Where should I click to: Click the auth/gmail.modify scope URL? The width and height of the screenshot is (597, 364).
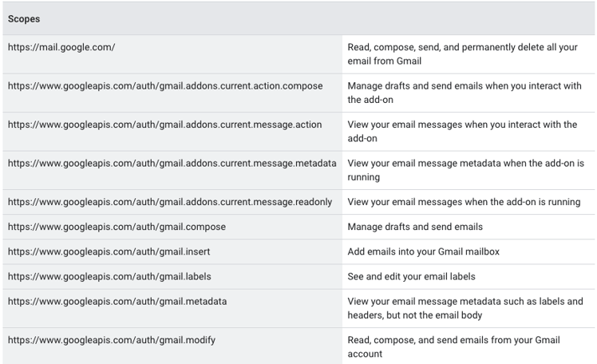[112, 340]
